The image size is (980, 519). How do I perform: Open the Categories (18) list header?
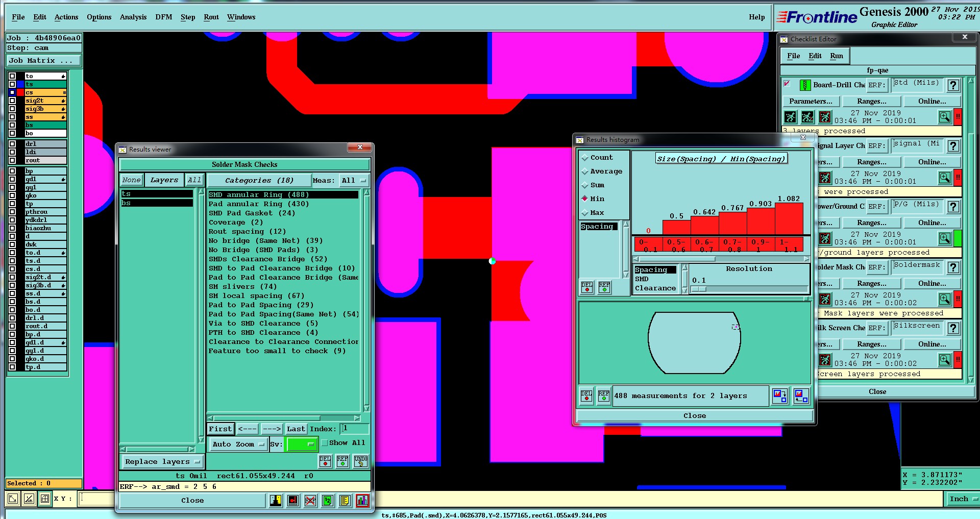click(259, 181)
